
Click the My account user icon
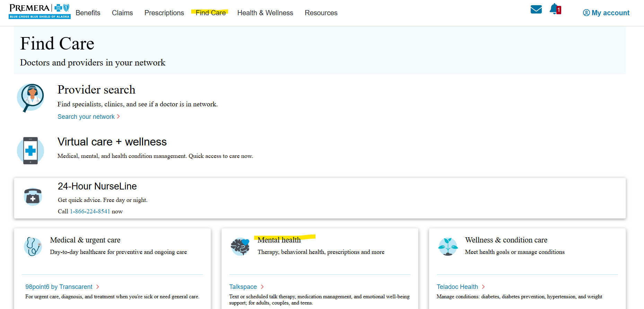[586, 13]
